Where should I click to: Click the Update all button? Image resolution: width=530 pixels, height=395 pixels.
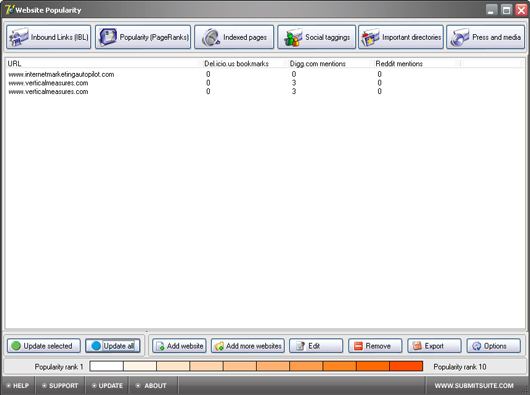[113, 346]
